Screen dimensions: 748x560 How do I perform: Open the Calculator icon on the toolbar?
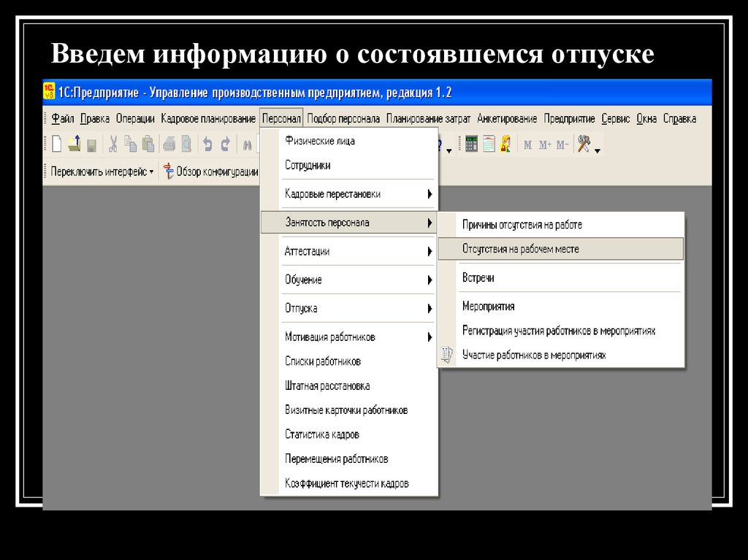[x=471, y=143]
